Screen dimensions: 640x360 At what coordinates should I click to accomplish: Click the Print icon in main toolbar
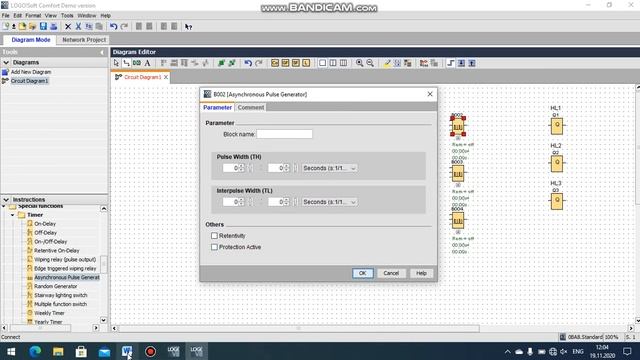[53, 27]
